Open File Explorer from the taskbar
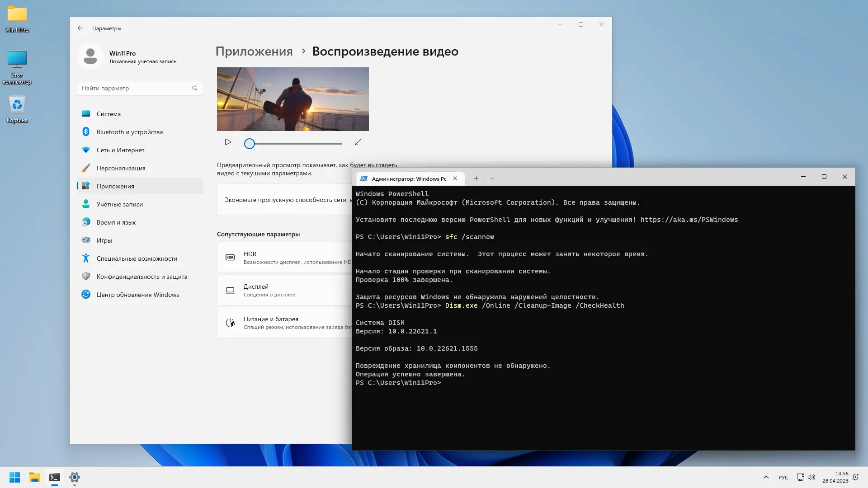The image size is (868, 488). 35,477
